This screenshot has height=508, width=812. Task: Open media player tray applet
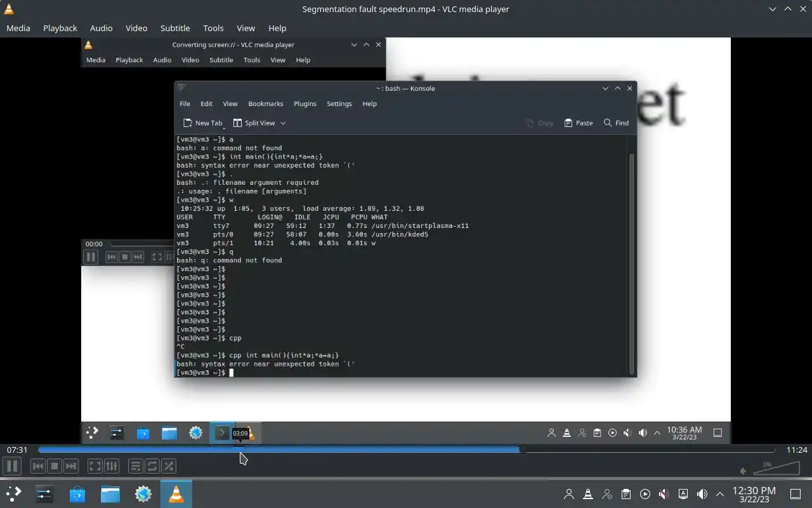point(645,494)
